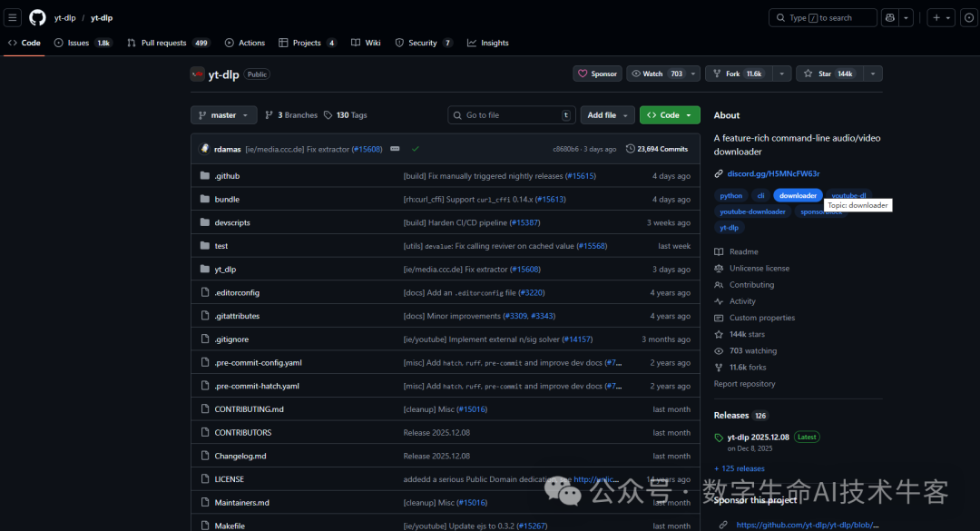Viewport: 980px width, 531px height.
Task: Select the highlighted downloader topic tag
Action: [x=798, y=196]
